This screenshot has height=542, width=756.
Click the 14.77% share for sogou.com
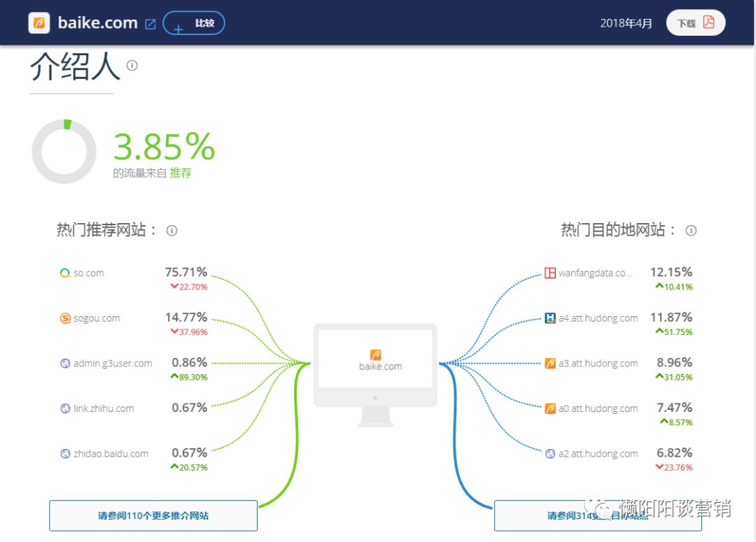coord(186,318)
